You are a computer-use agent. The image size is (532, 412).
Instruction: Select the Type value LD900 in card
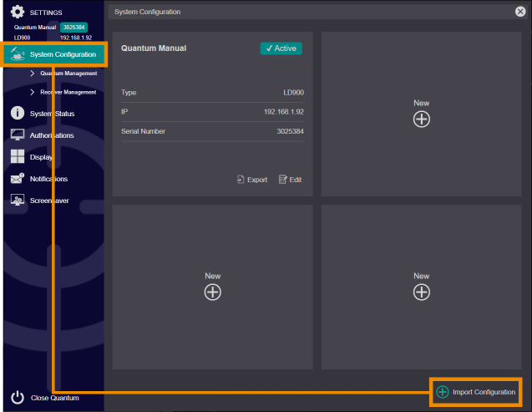click(x=293, y=92)
